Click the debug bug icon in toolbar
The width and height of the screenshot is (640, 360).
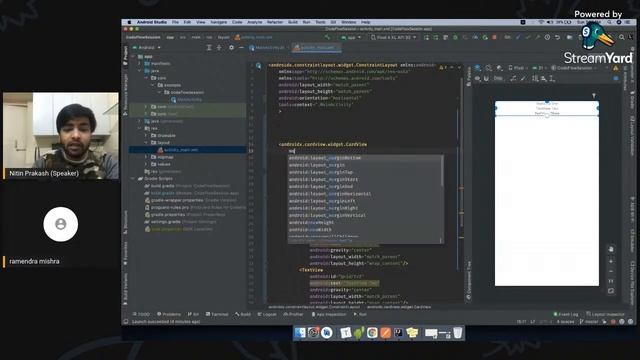point(455,38)
